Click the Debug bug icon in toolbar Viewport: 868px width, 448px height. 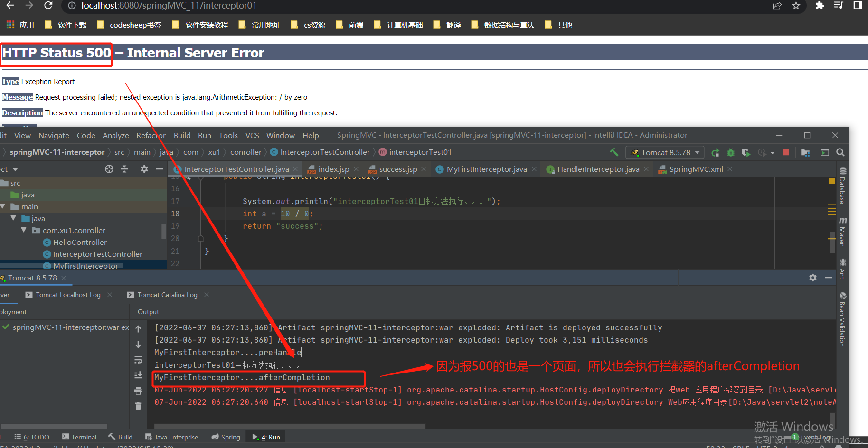point(731,152)
